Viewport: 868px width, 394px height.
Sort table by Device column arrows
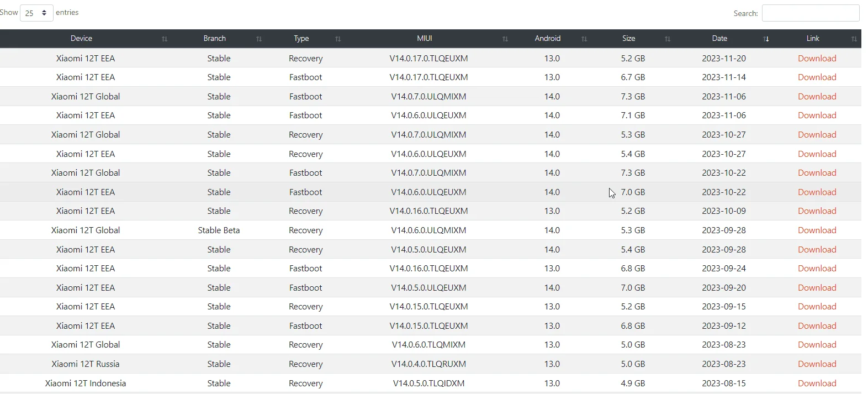pyautogui.click(x=165, y=39)
